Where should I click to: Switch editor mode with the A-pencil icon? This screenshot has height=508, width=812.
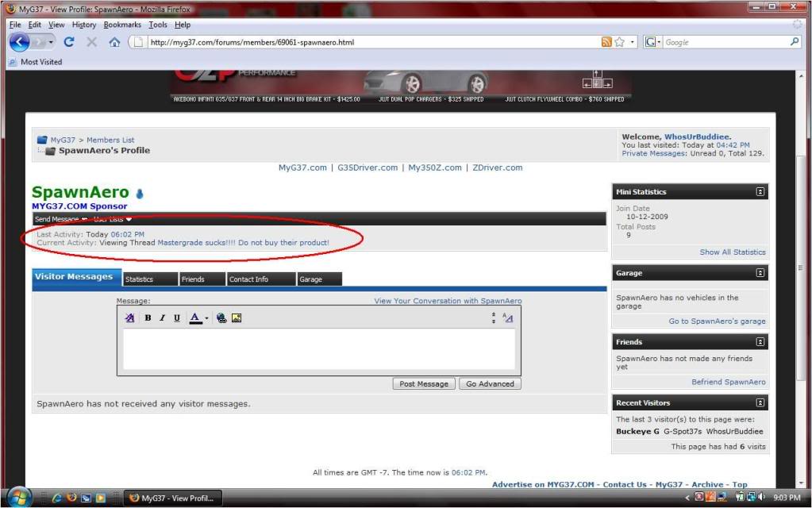coord(508,318)
